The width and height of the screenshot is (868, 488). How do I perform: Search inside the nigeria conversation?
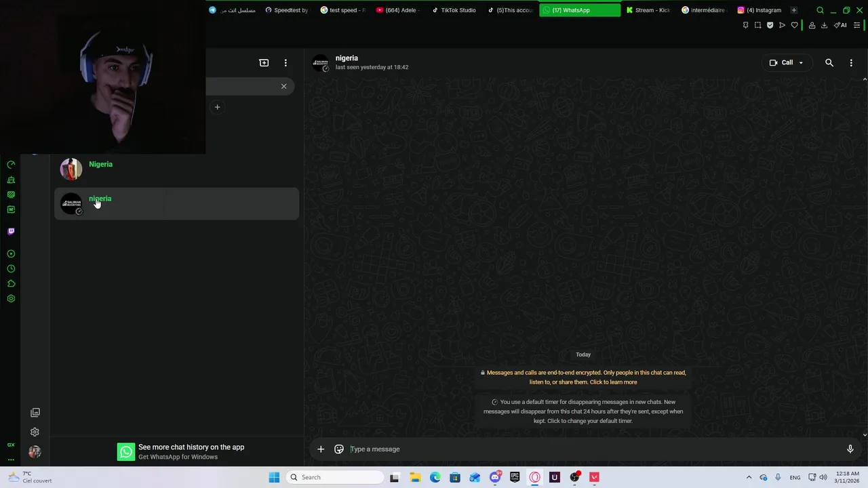tap(829, 62)
